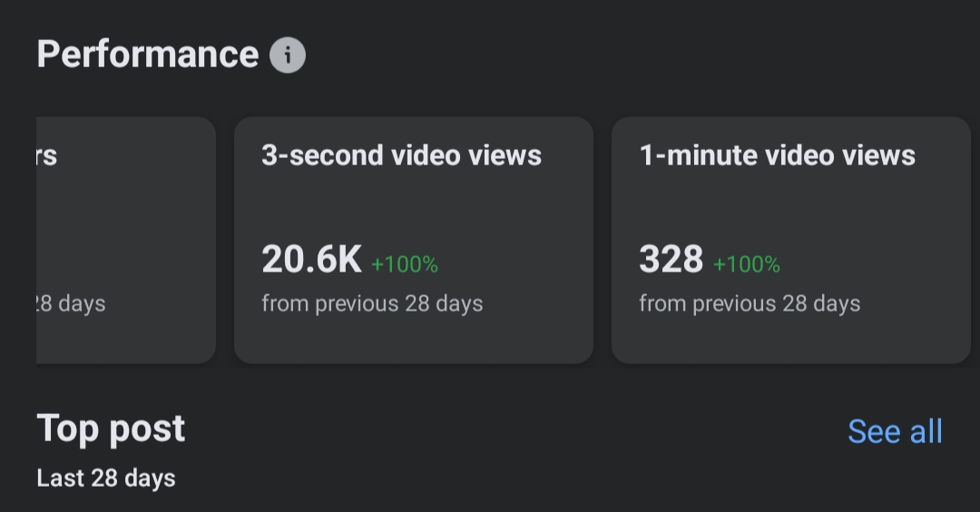The height and width of the screenshot is (512, 980).
Task: Tap the green +100% beside 20.6K
Action: tap(405, 264)
